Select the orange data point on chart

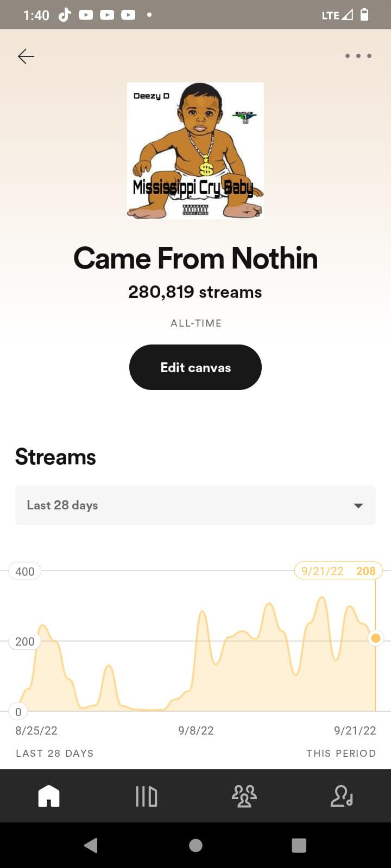(x=375, y=638)
